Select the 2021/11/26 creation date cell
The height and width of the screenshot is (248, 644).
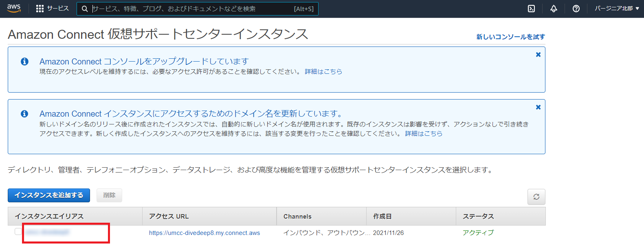tap(389, 233)
